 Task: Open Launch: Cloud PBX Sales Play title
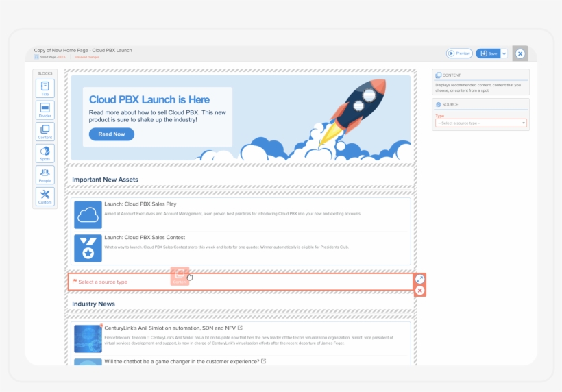click(140, 204)
